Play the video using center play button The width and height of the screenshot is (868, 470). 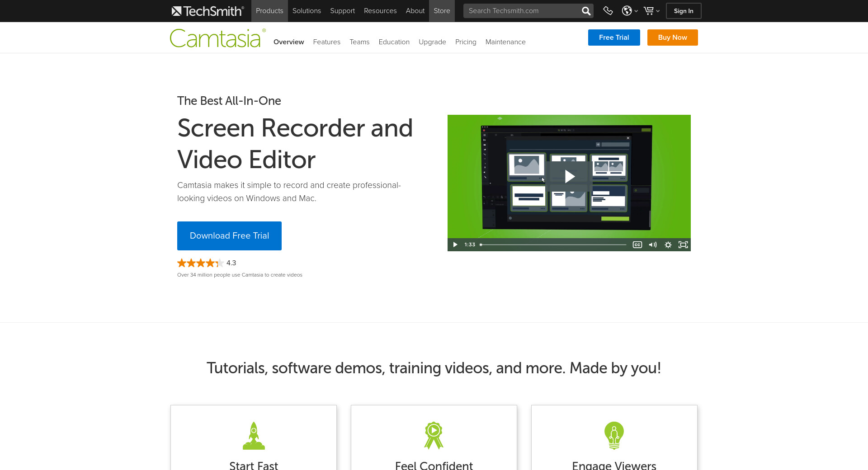click(569, 176)
